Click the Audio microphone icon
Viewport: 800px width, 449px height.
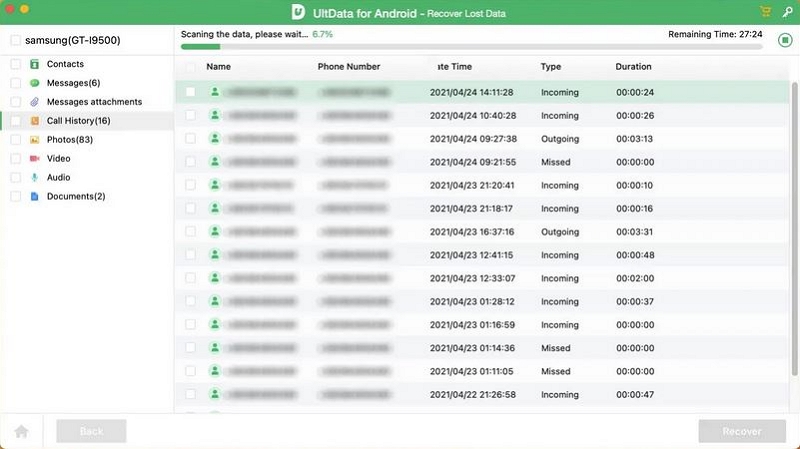34,178
